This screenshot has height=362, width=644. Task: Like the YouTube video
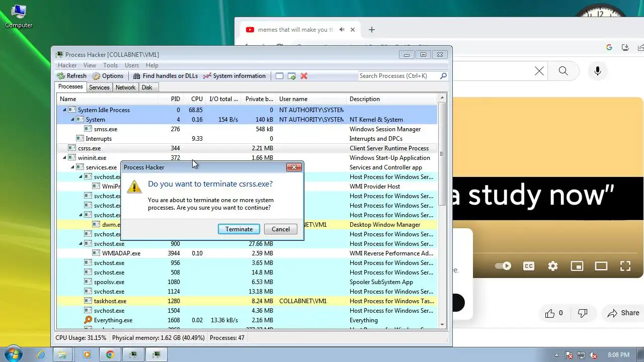click(554, 313)
